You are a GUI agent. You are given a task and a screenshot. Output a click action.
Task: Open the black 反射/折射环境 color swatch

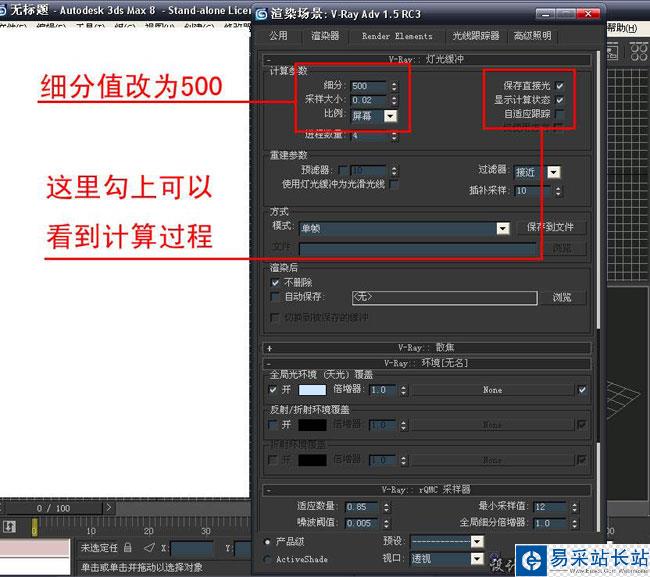312,425
